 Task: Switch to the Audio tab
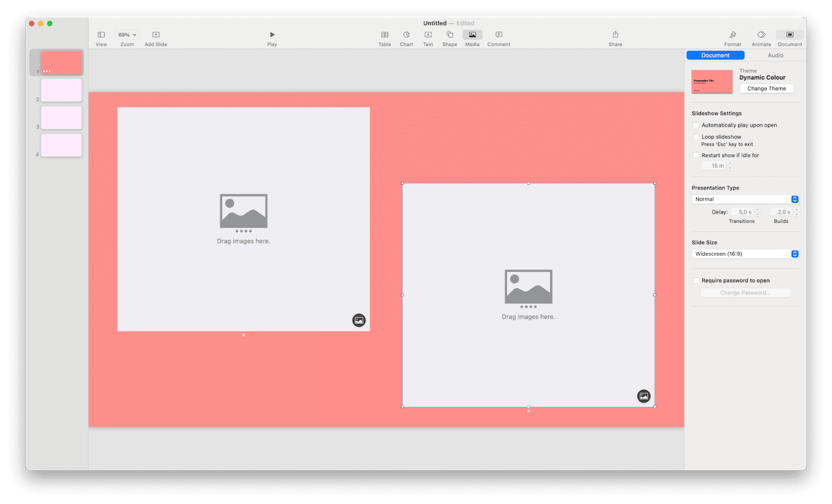[x=775, y=55]
